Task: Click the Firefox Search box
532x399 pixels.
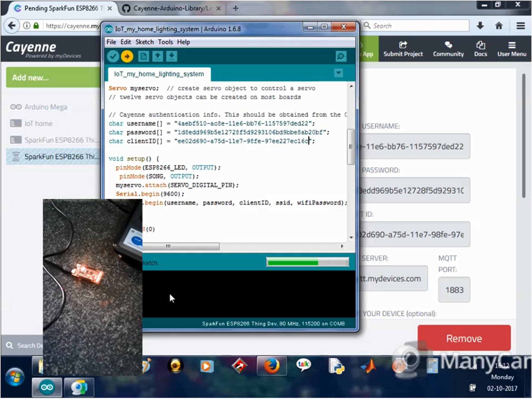Action: pos(415,26)
